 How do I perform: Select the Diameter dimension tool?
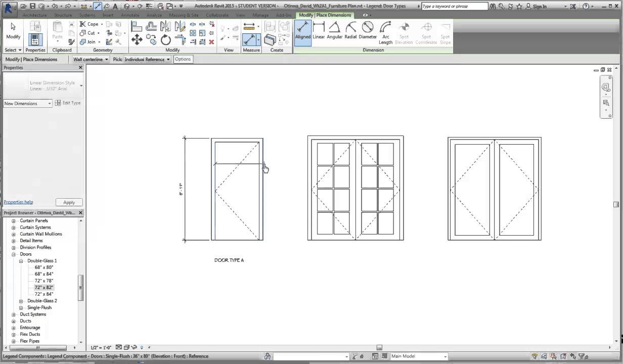pyautogui.click(x=368, y=30)
